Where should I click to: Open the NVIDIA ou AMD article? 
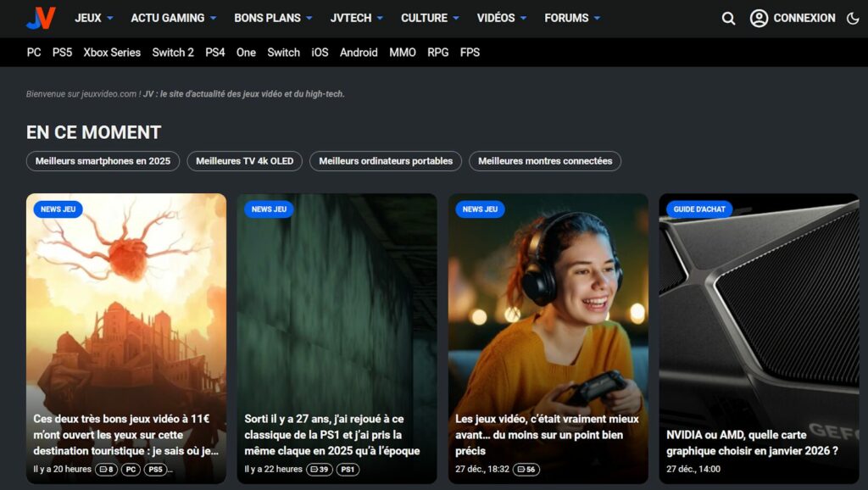752,443
